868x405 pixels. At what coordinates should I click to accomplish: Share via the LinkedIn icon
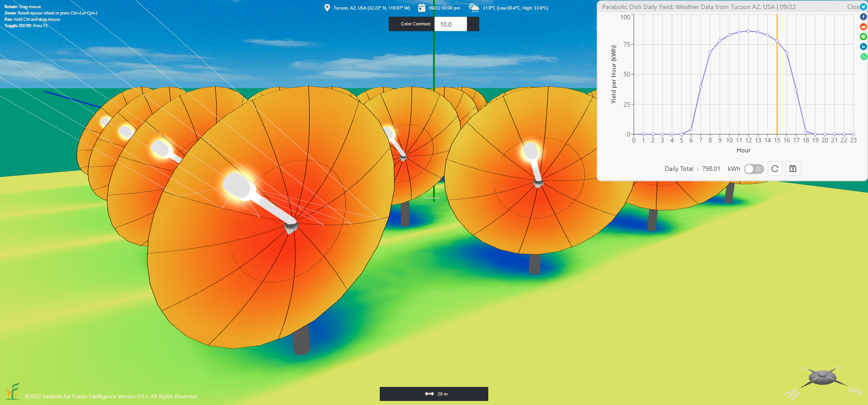click(x=863, y=47)
